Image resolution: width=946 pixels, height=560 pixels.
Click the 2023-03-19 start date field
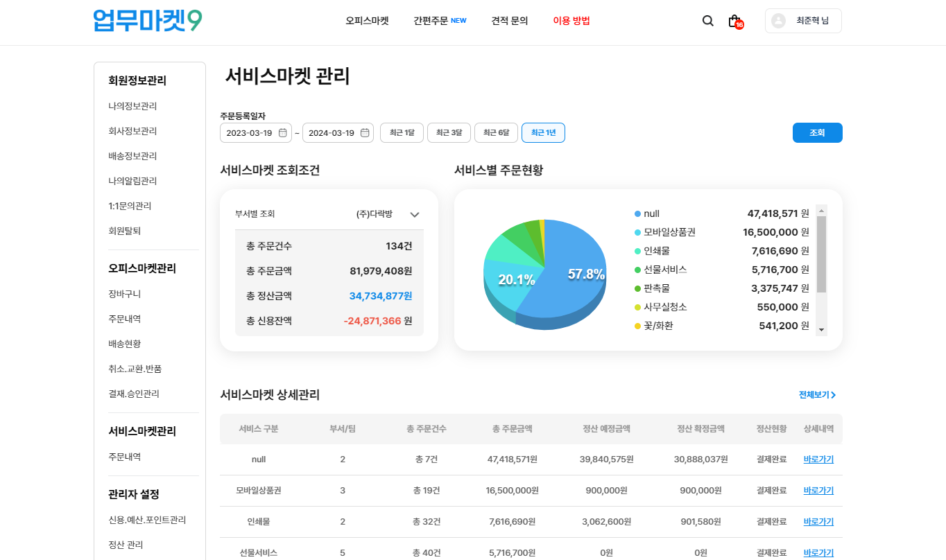[249, 133]
